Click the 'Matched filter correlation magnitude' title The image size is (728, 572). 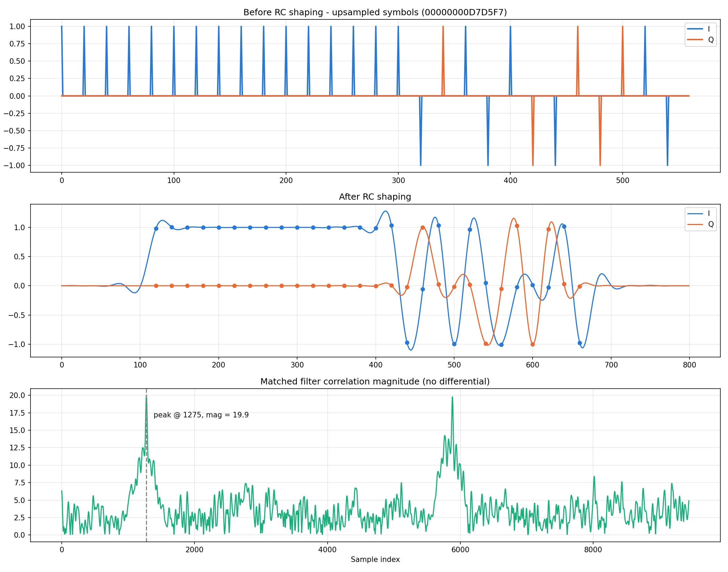click(x=375, y=382)
